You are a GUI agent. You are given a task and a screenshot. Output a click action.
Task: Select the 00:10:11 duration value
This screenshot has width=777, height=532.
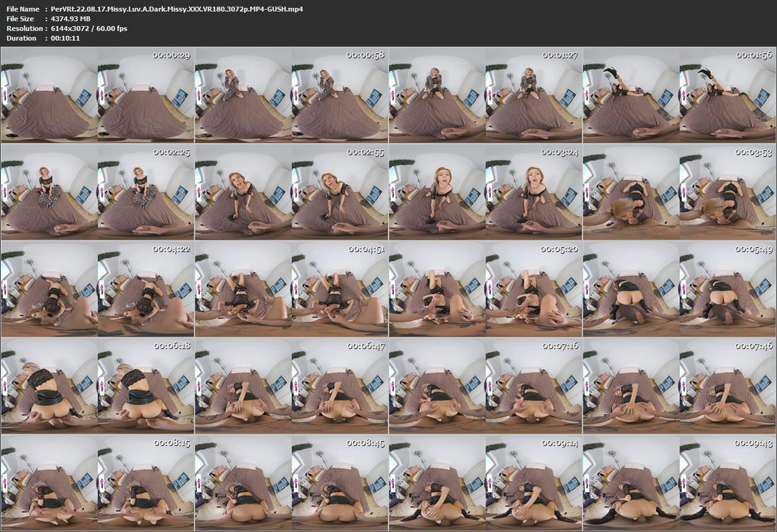point(65,38)
